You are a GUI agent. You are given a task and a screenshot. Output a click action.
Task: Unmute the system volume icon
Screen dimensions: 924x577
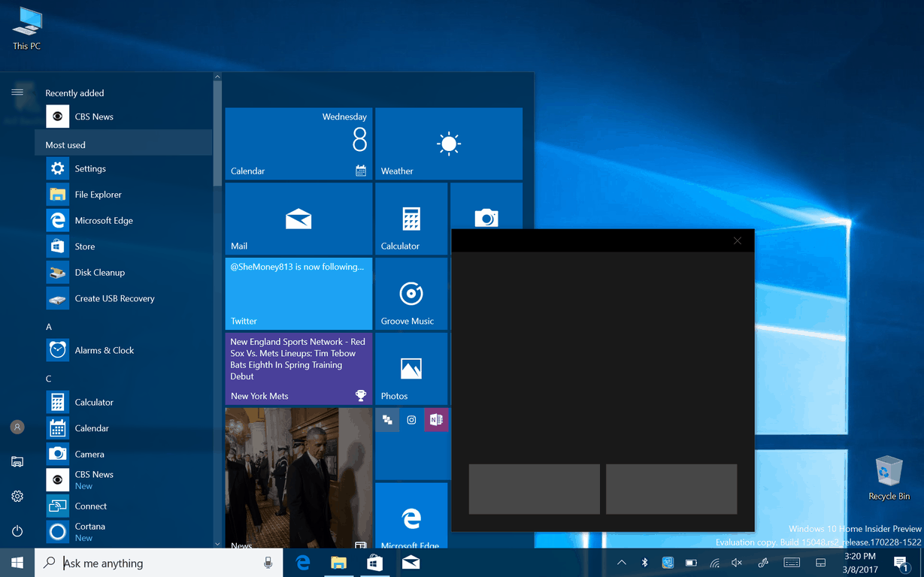(x=736, y=562)
